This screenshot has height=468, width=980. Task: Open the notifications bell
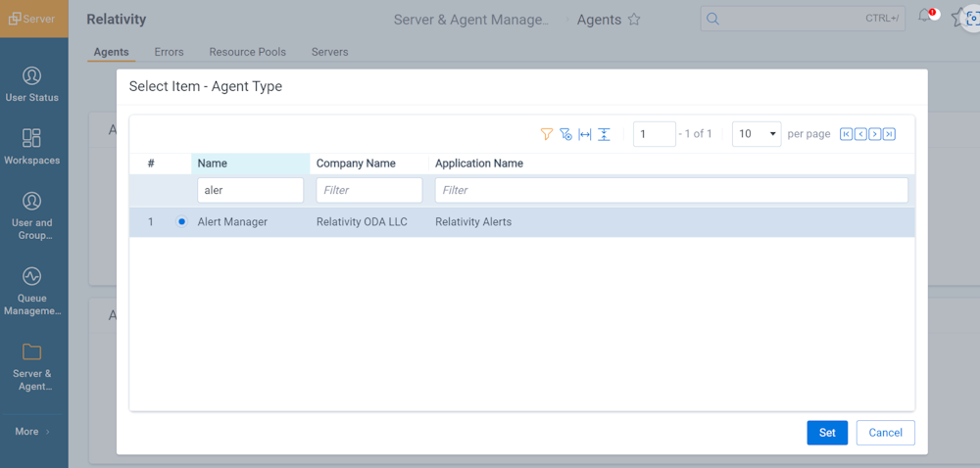[x=925, y=17]
